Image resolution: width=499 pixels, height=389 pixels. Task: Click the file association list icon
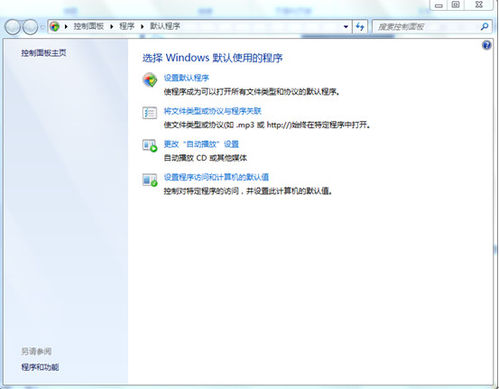[150, 113]
